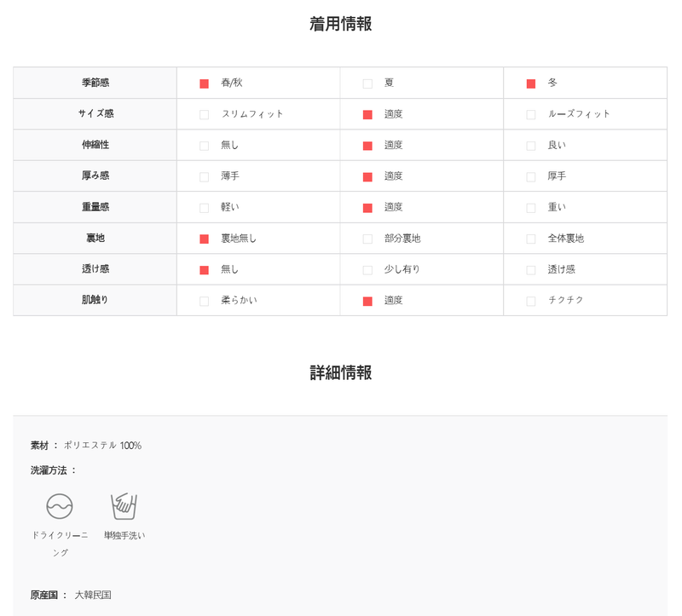Toggle the 春/秋 season checkbox
Screen dimensions: 682x616
tap(204, 83)
